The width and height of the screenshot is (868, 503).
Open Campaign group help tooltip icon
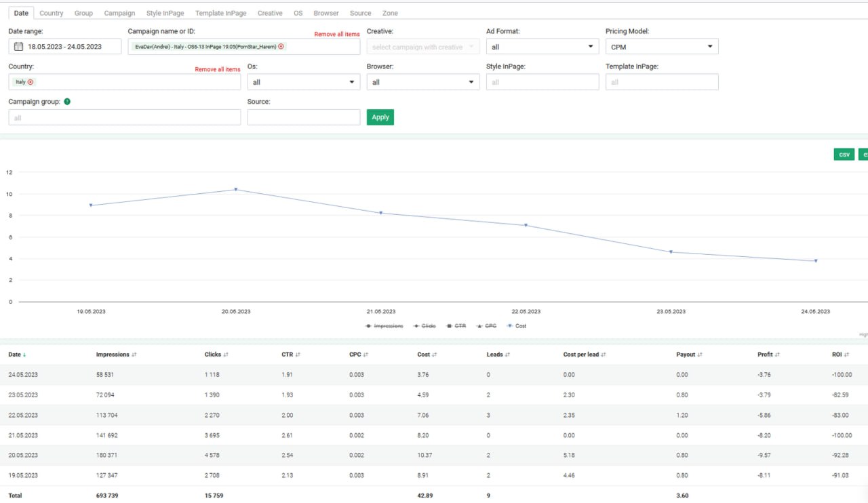point(67,102)
